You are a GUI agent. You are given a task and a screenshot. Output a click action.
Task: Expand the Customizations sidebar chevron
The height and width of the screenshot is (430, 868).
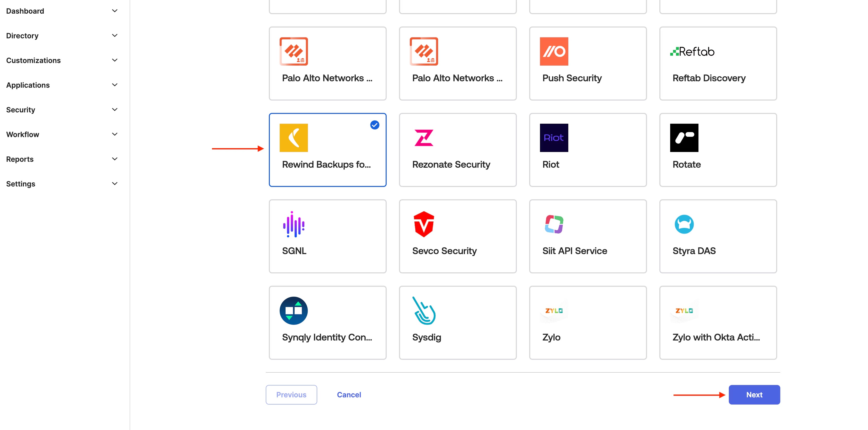click(114, 60)
